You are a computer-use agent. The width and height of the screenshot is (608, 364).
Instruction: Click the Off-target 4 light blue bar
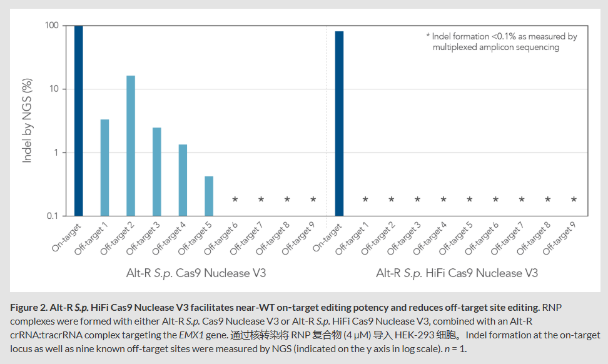183,180
